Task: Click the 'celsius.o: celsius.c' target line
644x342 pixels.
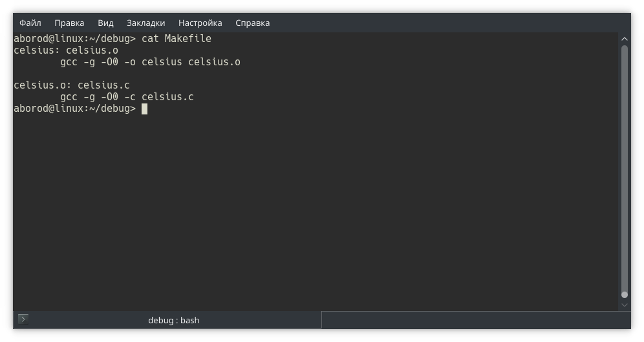Action: [72, 85]
